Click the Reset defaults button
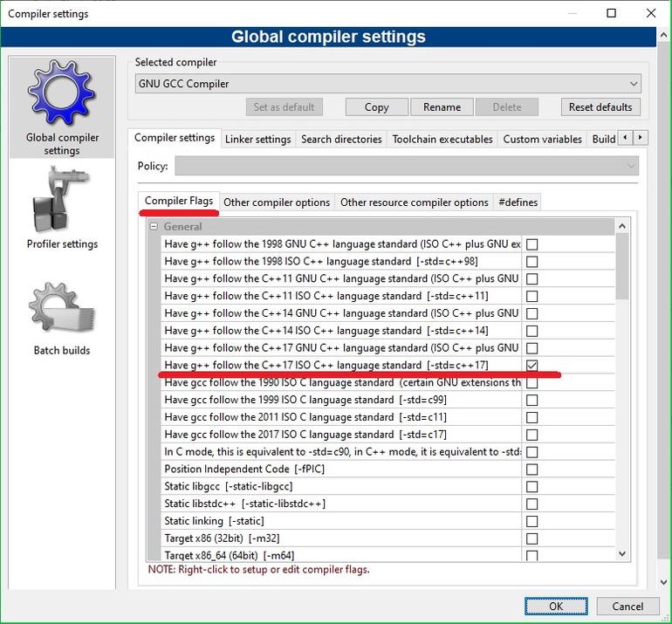This screenshot has height=624, width=672. (x=600, y=107)
